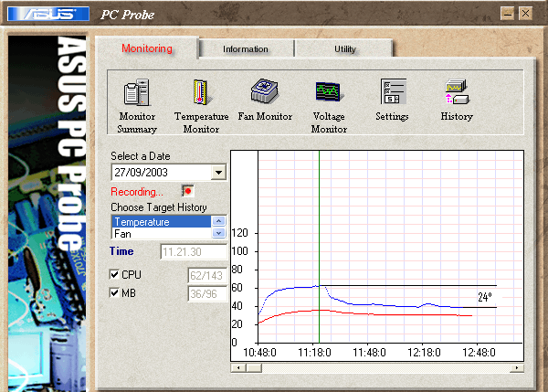Click the MB value field 36/96
Screen dimensions: 548x392
[207, 293]
